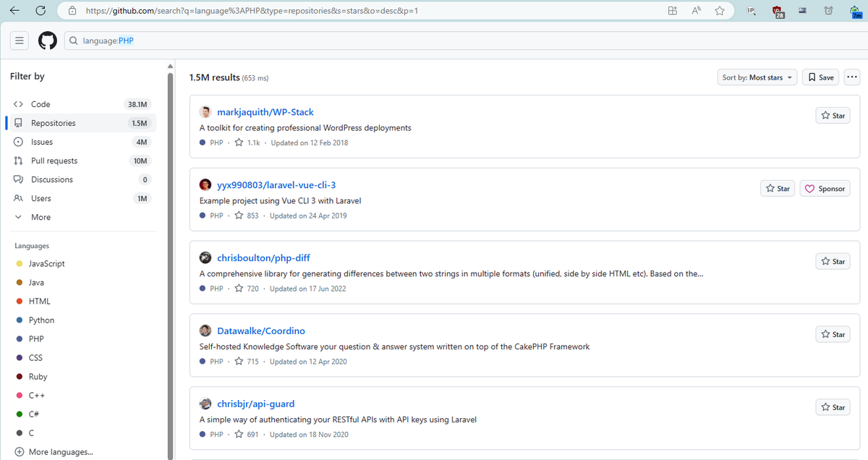Click the alarm clock extension icon
This screenshot has width=868, height=460.
(828, 11)
